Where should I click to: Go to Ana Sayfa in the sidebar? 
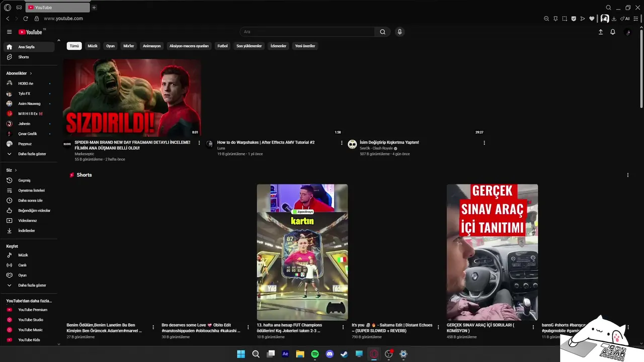[29, 47]
